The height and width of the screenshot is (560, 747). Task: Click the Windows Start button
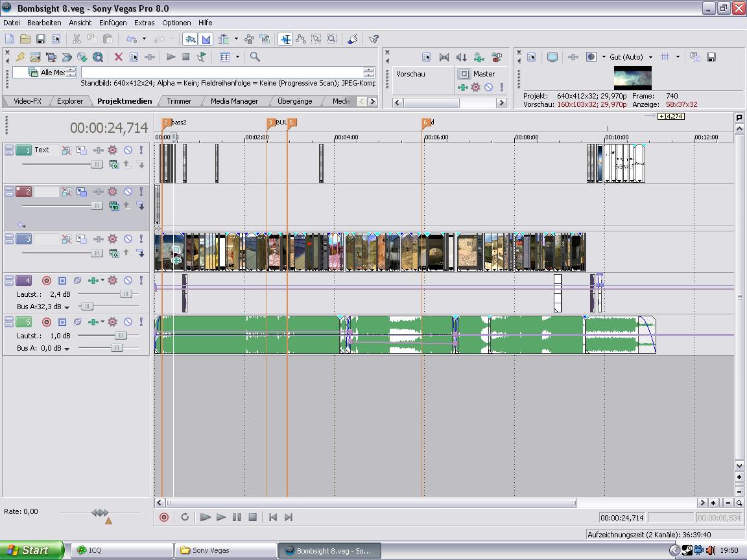[x=31, y=550]
